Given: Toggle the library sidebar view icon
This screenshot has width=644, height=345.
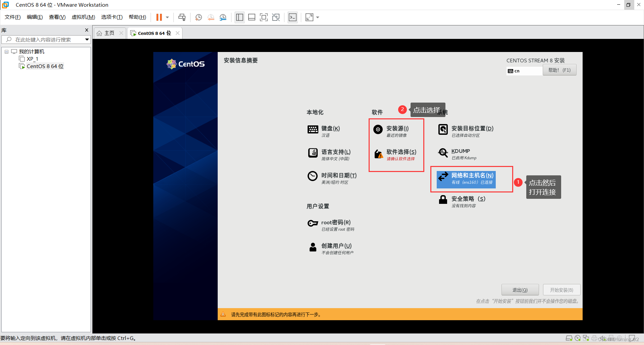Looking at the screenshot, I should coord(239,17).
